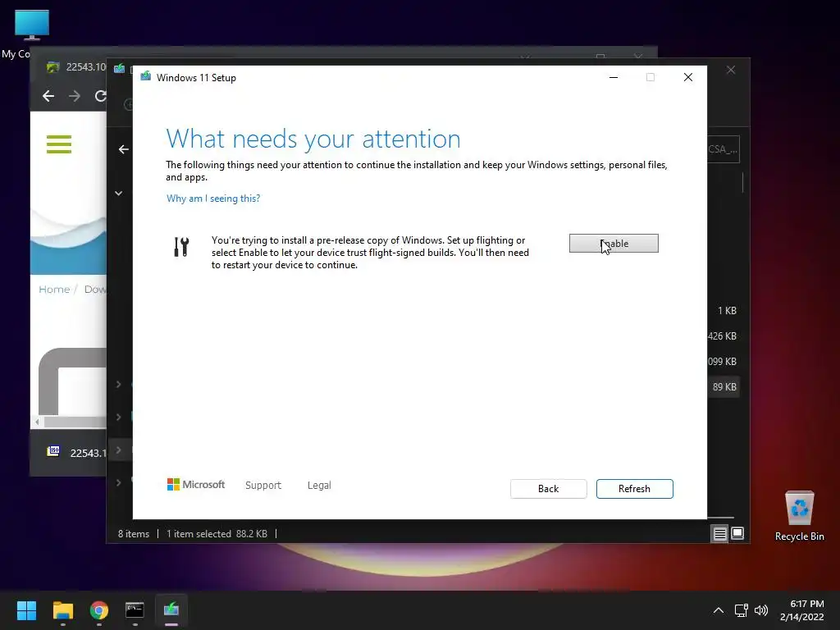
Task: Click the File Explorer search box
Action: click(724, 149)
